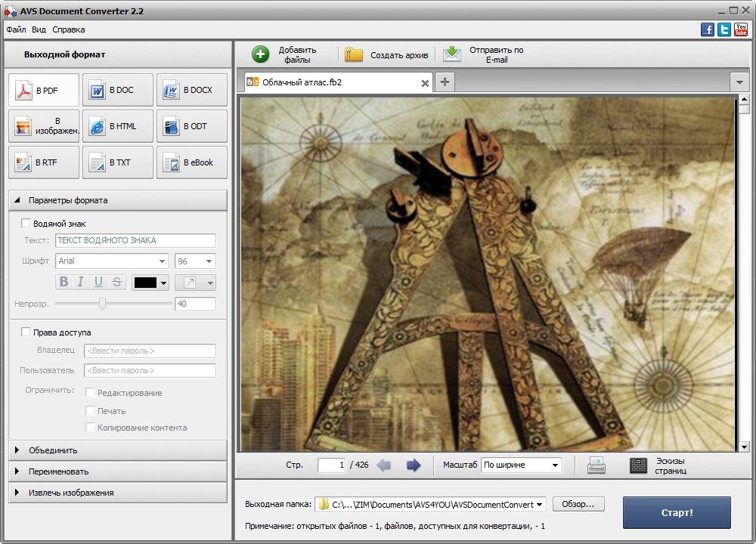Click the Обзор... browse button
The image size is (756, 544).
pyautogui.click(x=578, y=504)
